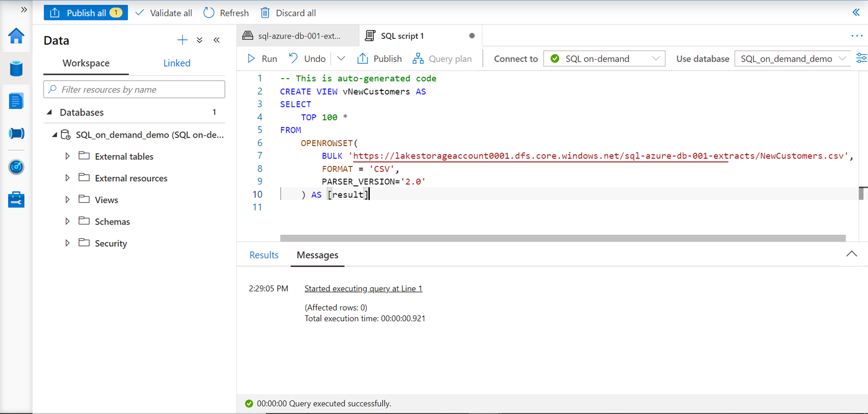Switch to the Results tab
This screenshot has height=414, width=868.
point(264,255)
